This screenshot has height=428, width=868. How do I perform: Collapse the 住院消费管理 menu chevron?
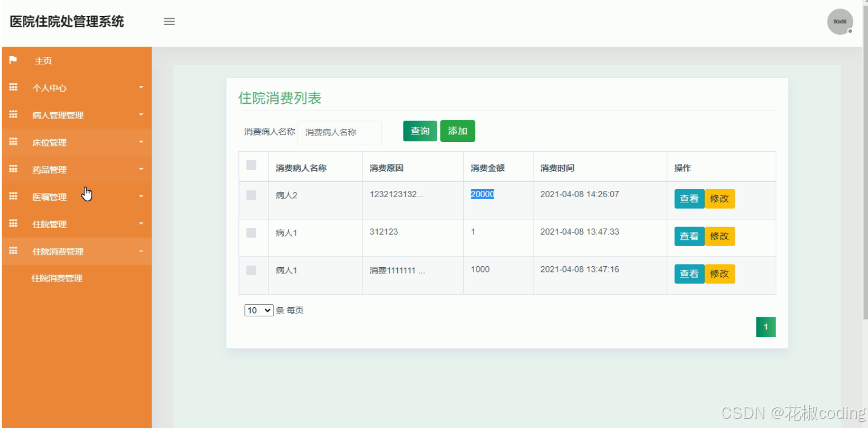click(141, 251)
